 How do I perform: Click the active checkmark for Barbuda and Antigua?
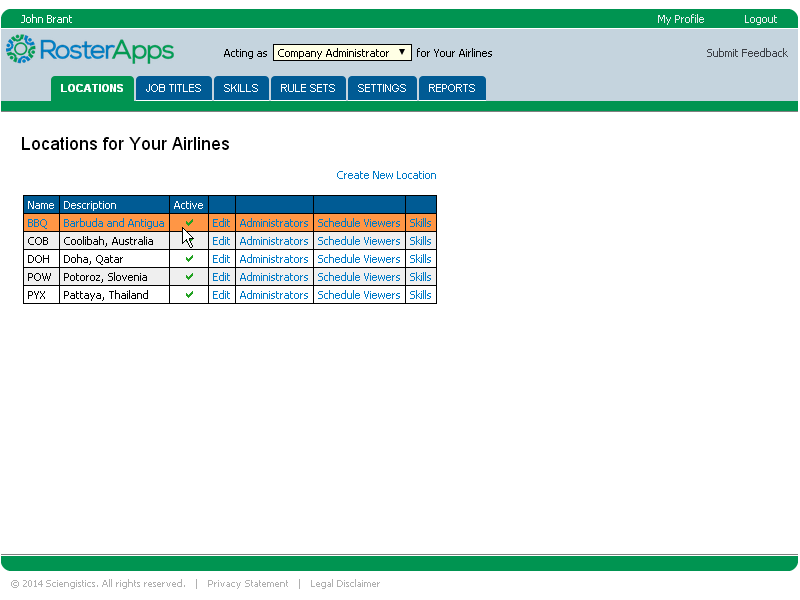pos(189,223)
